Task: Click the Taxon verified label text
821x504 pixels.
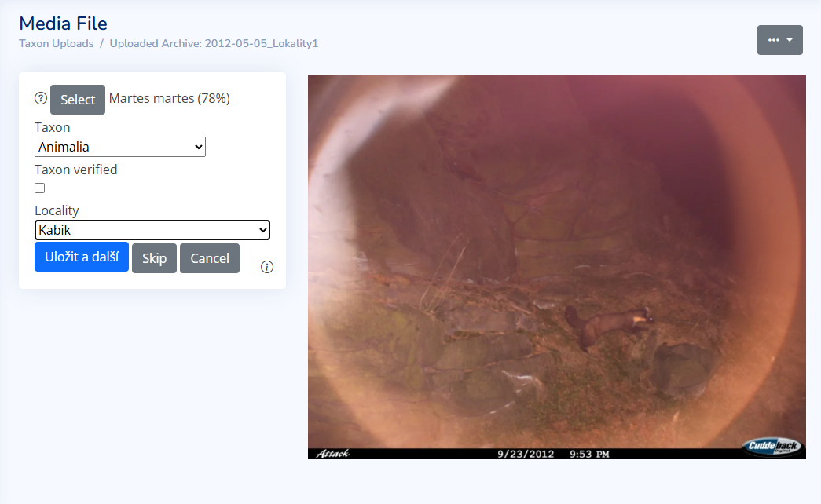Action: [76, 170]
